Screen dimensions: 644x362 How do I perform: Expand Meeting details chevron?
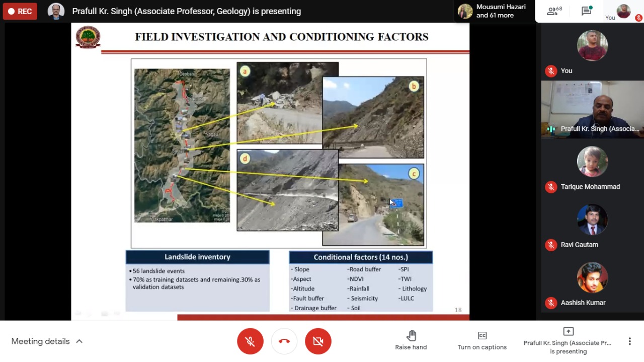[79, 341]
